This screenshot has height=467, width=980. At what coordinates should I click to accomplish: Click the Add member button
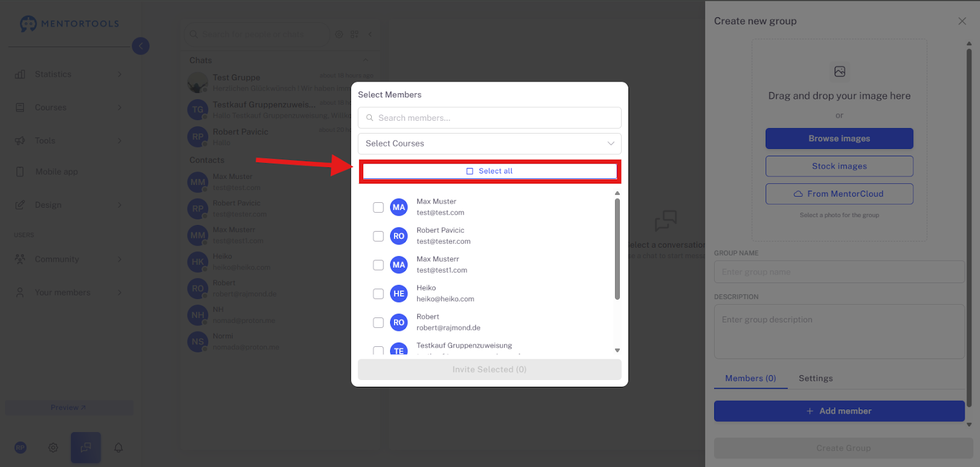(839, 411)
